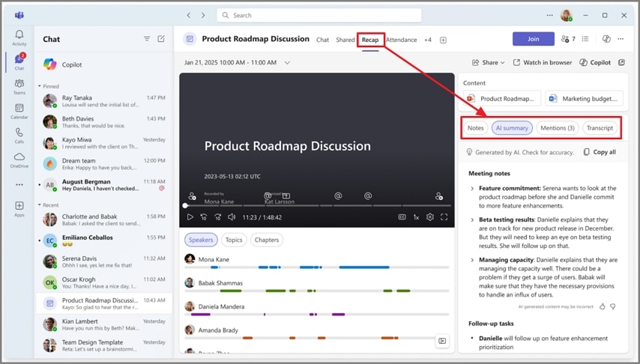The width and height of the screenshot is (640, 364).
Task: Open Copilot in the recap toolbar
Action: click(x=595, y=62)
